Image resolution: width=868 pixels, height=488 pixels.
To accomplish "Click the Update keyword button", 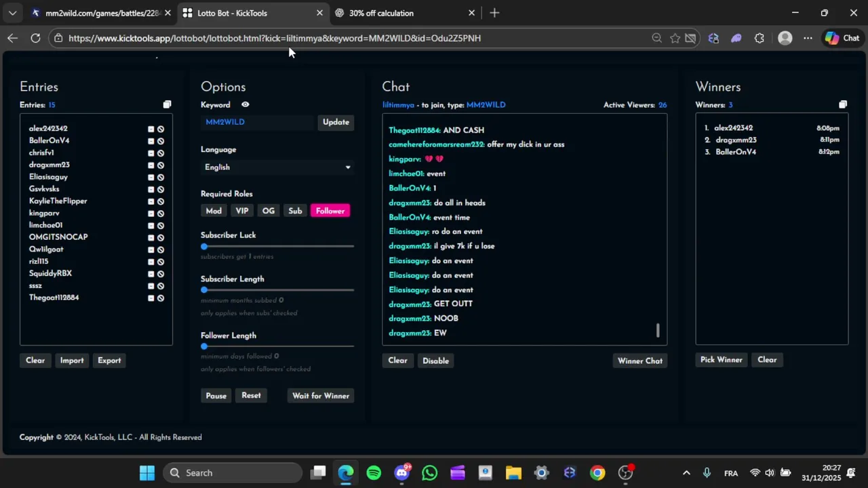I will point(336,122).
